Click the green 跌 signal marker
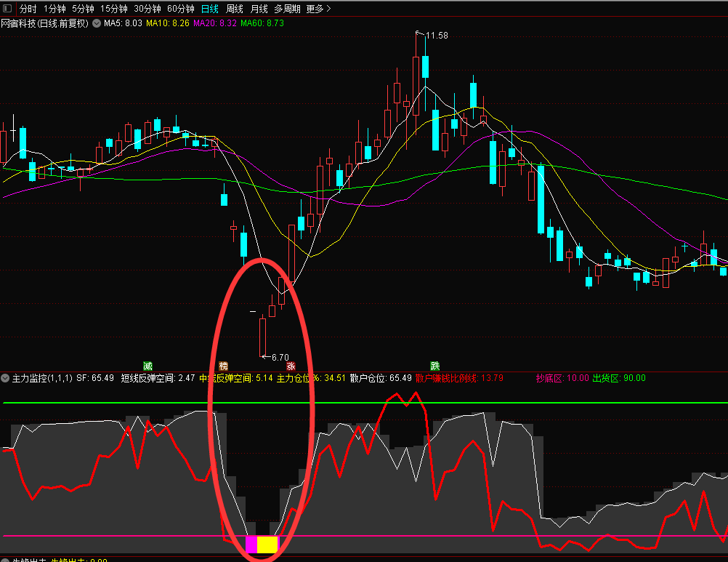This screenshot has height=562, width=728. point(435,366)
